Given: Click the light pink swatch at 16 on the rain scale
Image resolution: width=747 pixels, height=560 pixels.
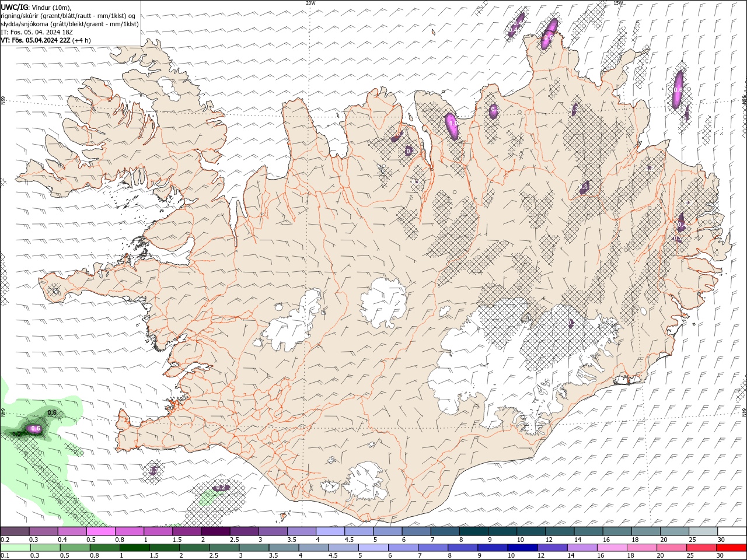Looking at the screenshot, I should click(x=612, y=548).
